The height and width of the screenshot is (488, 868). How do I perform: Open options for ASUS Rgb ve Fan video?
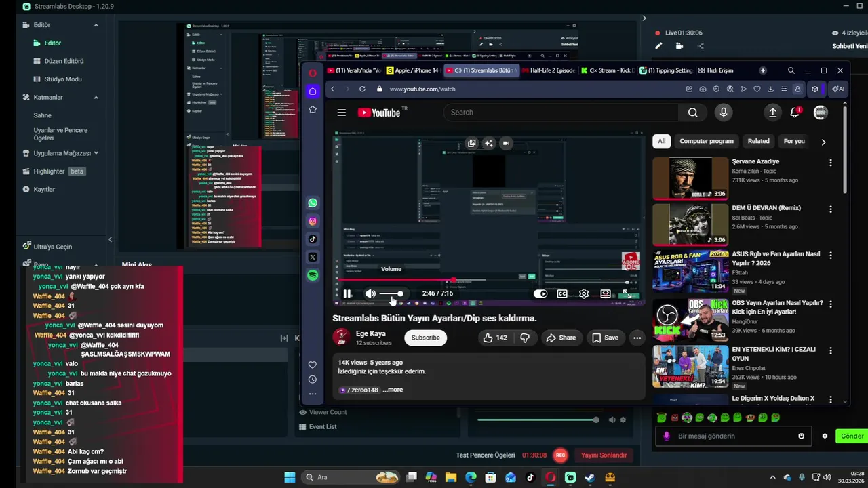click(831, 256)
